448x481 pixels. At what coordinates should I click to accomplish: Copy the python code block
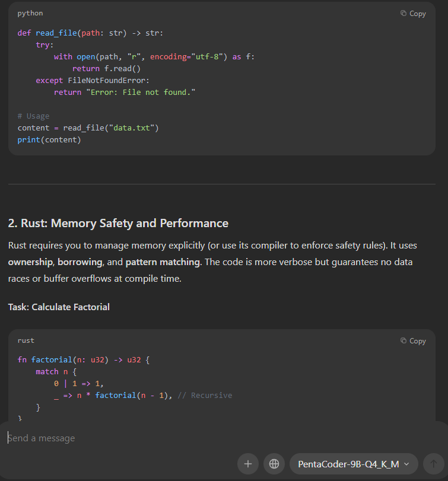[x=413, y=14]
